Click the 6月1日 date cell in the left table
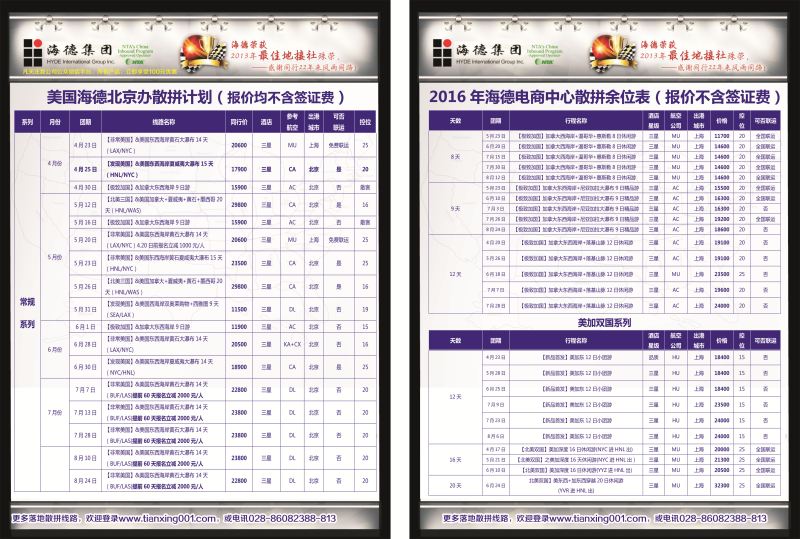 tap(85, 327)
